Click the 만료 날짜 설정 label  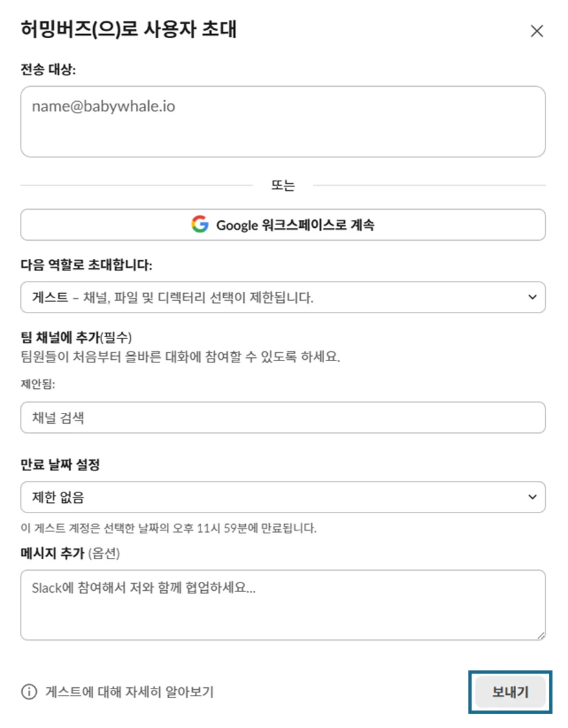point(60,465)
